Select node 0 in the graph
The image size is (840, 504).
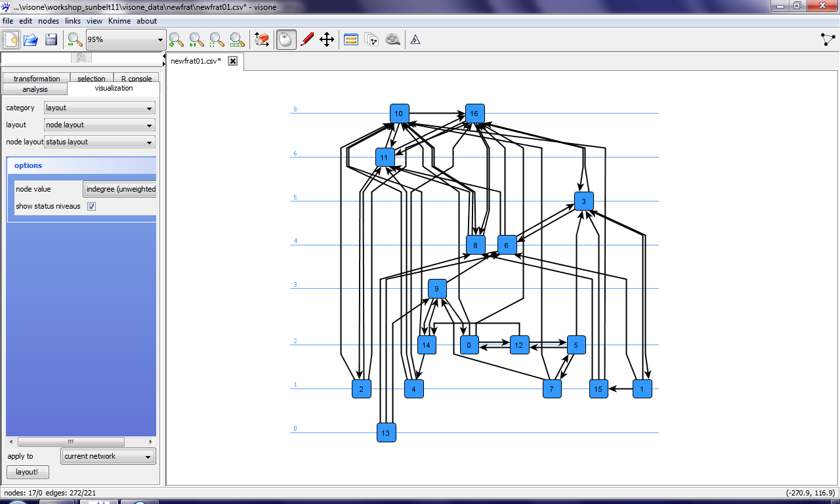(469, 345)
